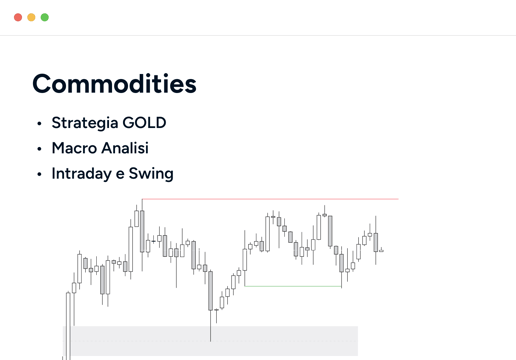Select the green horizontal support line
The image size is (516, 360).
tap(293, 286)
